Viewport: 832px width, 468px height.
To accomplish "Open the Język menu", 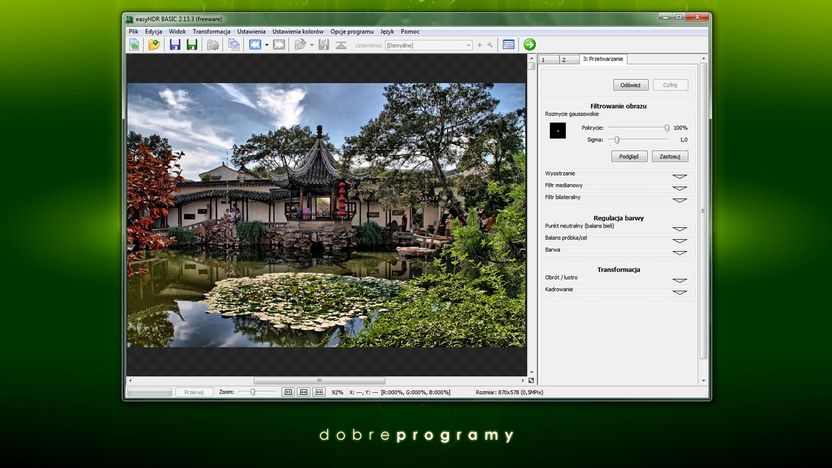I will [x=387, y=31].
